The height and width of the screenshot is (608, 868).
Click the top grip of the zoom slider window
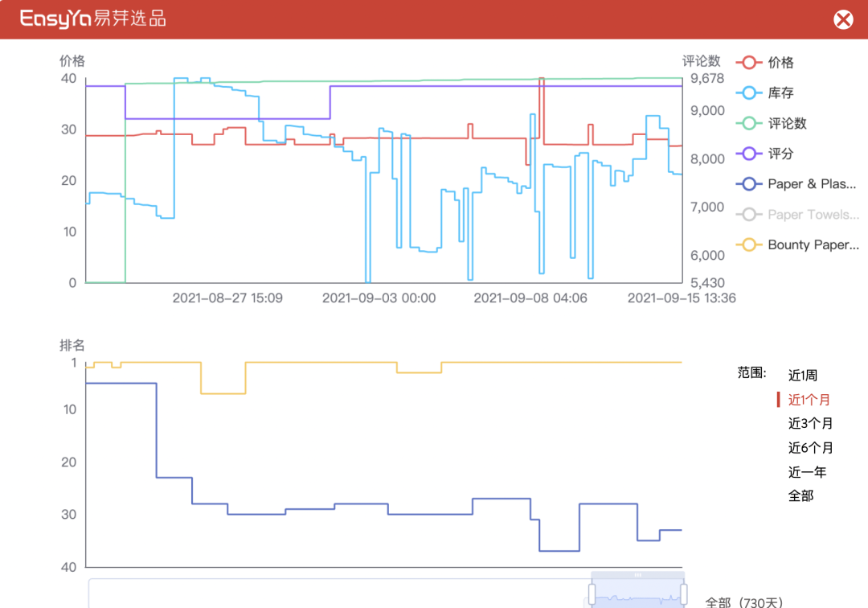point(638,575)
